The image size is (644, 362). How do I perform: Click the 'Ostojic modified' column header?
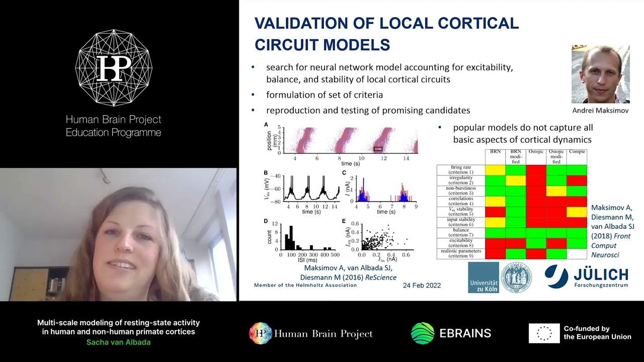[x=556, y=156]
